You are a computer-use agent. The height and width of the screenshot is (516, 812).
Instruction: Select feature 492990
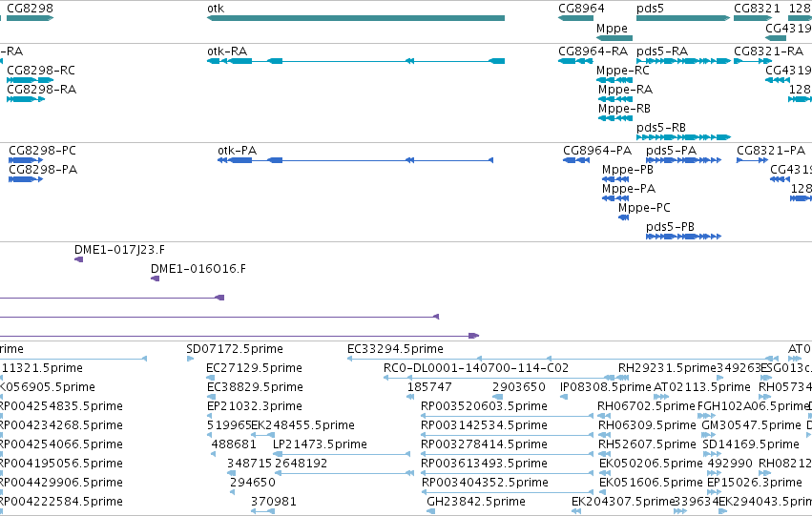tap(714, 473)
